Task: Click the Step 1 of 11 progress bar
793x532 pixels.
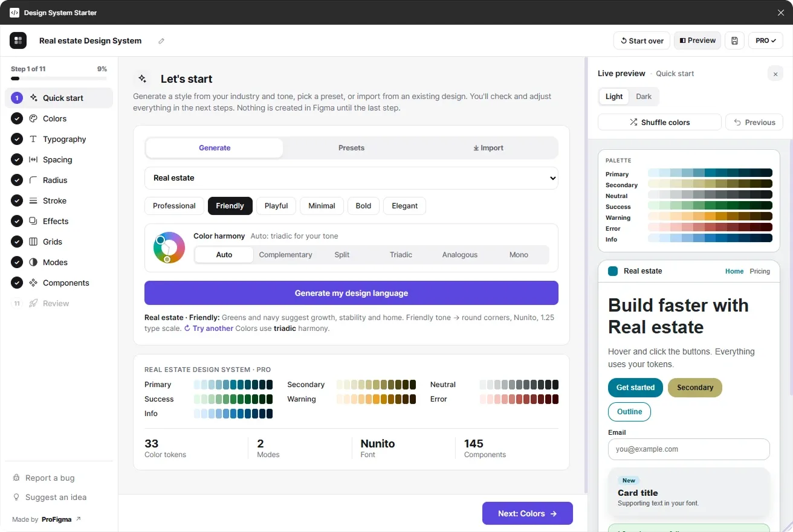Action: (x=59, y=79)
